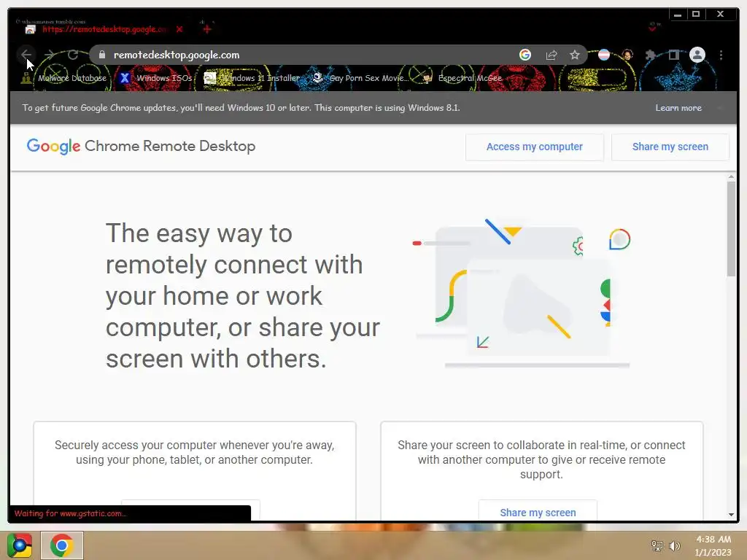Select the Access my computer tab
The image size is (747, 560).
click(x=535, y=147)
